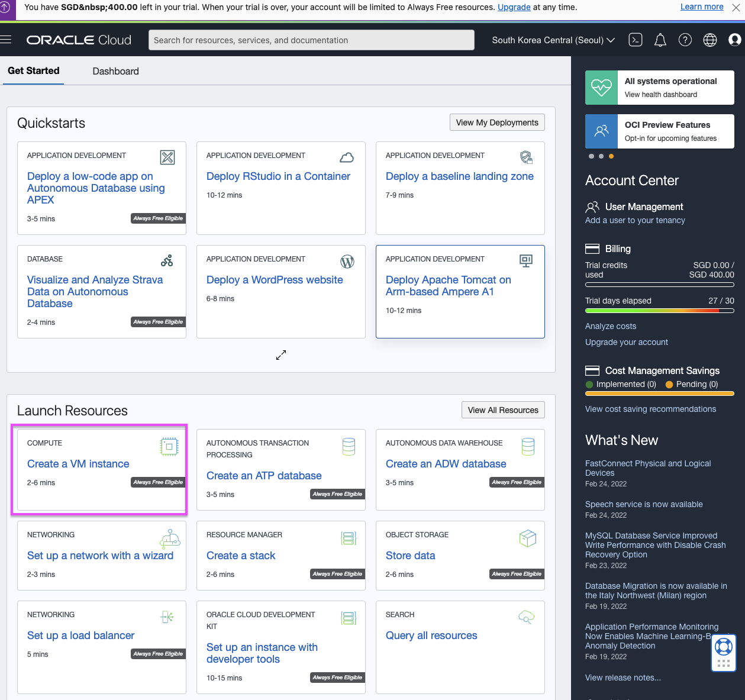Click the trial credits used progress bar
Viewport: 745px width, 700px height.
[660, 285]
